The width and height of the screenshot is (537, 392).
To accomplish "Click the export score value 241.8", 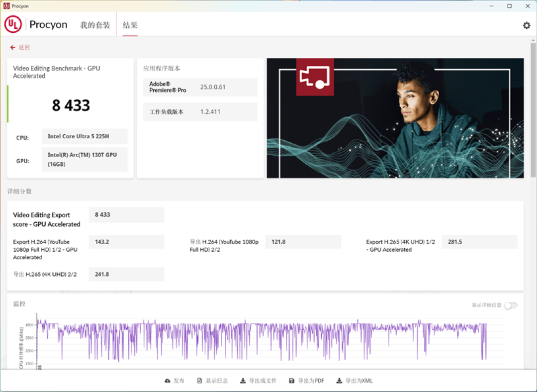I will pos(126,274).
